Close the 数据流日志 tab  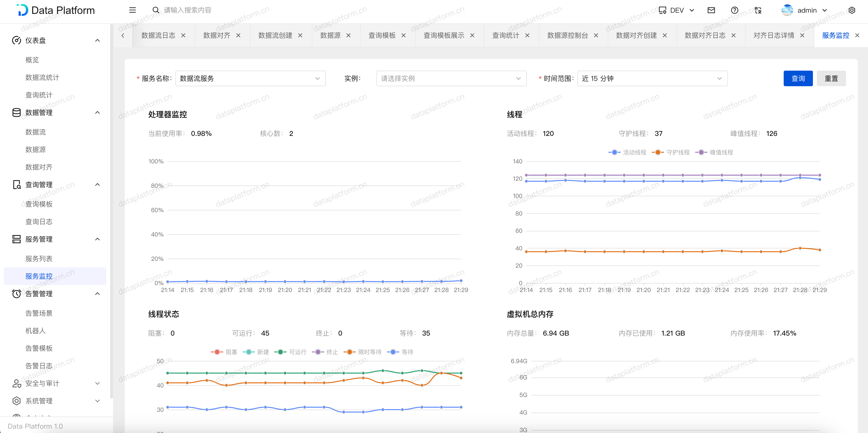click(x=183, y=35)
